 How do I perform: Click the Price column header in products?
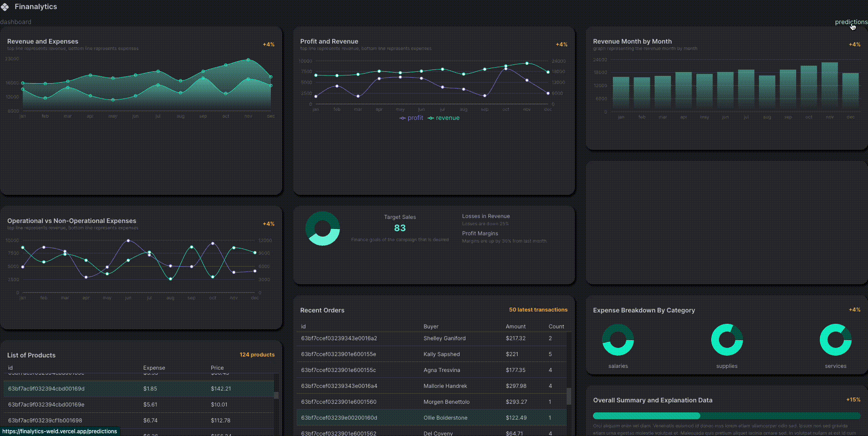point(217,368)
